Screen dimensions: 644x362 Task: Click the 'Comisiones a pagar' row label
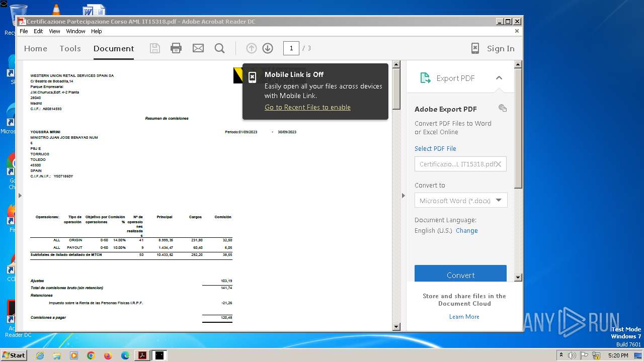48,318
